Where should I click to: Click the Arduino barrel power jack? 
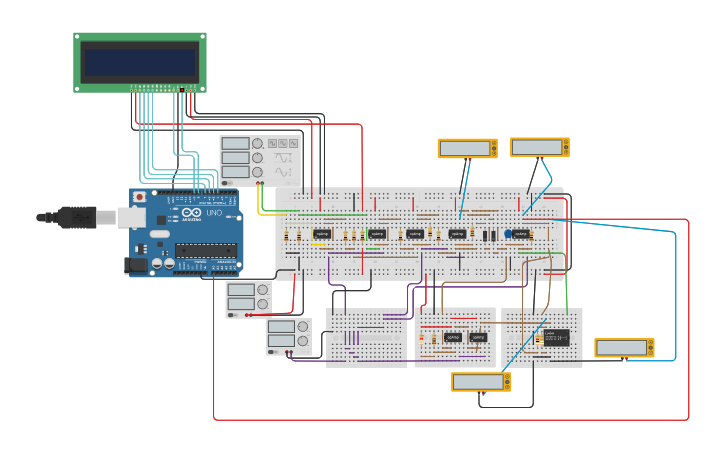(x=135, y=265)
